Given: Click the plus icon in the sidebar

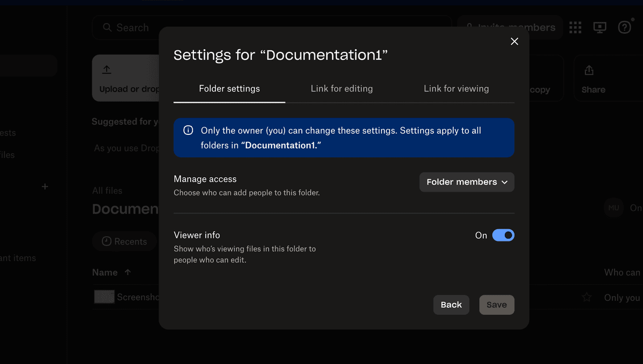Looking at the screenshot, I should [45, 186].
